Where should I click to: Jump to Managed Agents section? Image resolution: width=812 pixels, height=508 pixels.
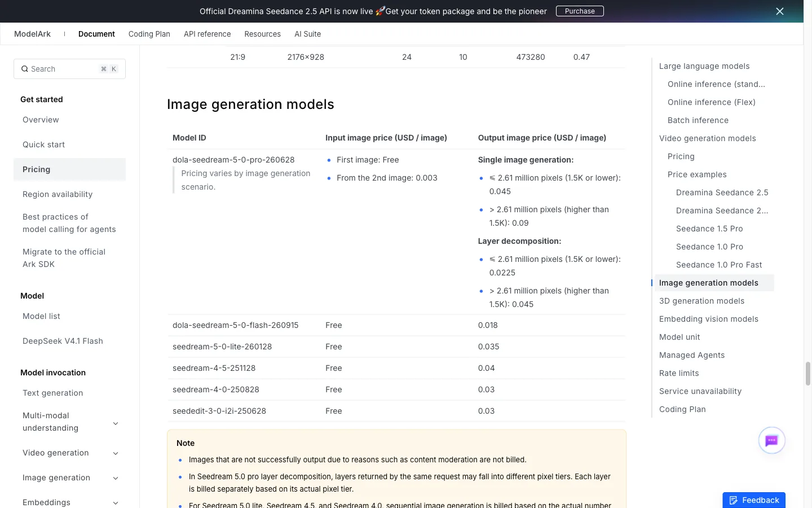pyautogui.click(x=692, y=355)
